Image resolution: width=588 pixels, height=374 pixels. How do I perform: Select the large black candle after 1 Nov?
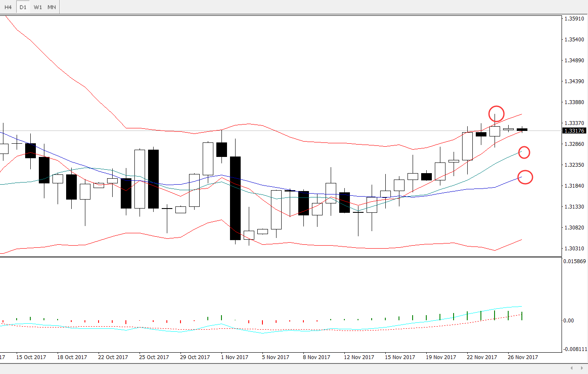(235, 198)
